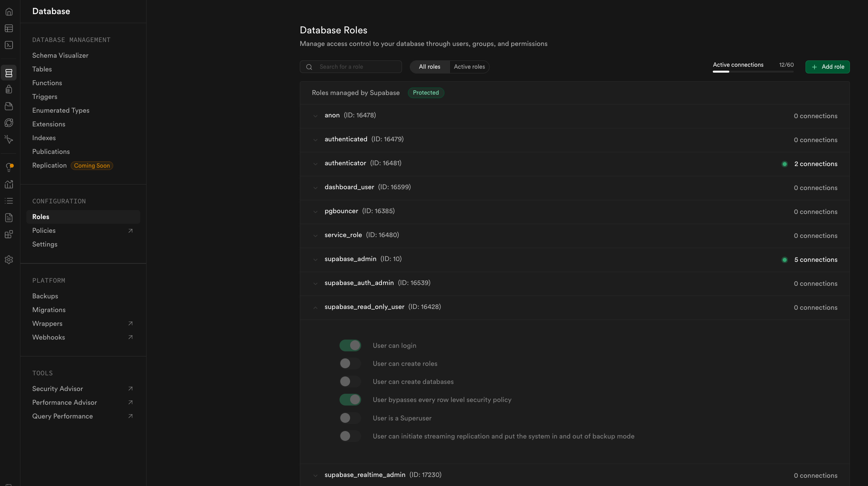Screen dimensions: 868x486
Task: Open Project Settings gear icon
Action: point(9,259)
